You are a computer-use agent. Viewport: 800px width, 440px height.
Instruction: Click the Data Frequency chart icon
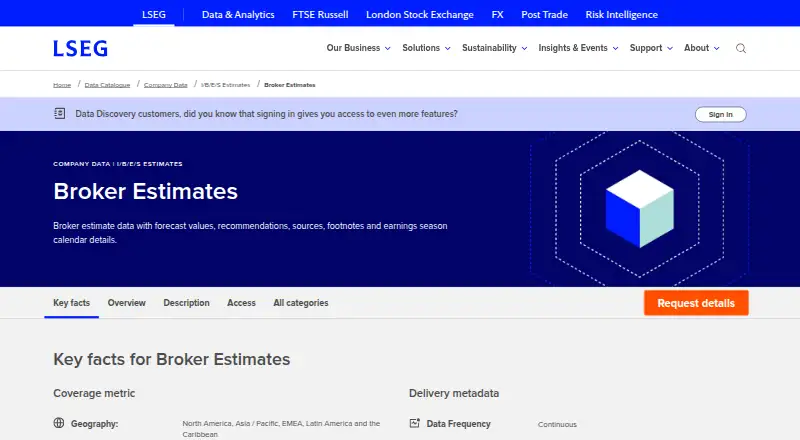[415, 423]
